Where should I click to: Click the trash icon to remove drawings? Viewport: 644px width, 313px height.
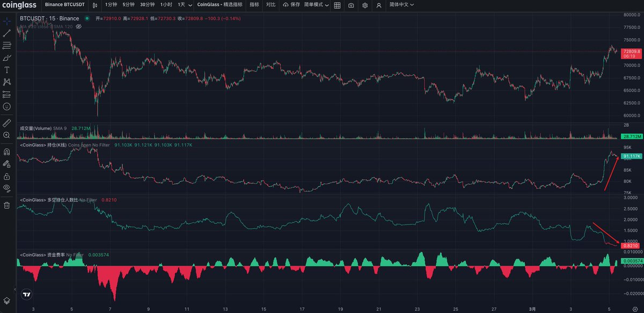coord(7,205)
